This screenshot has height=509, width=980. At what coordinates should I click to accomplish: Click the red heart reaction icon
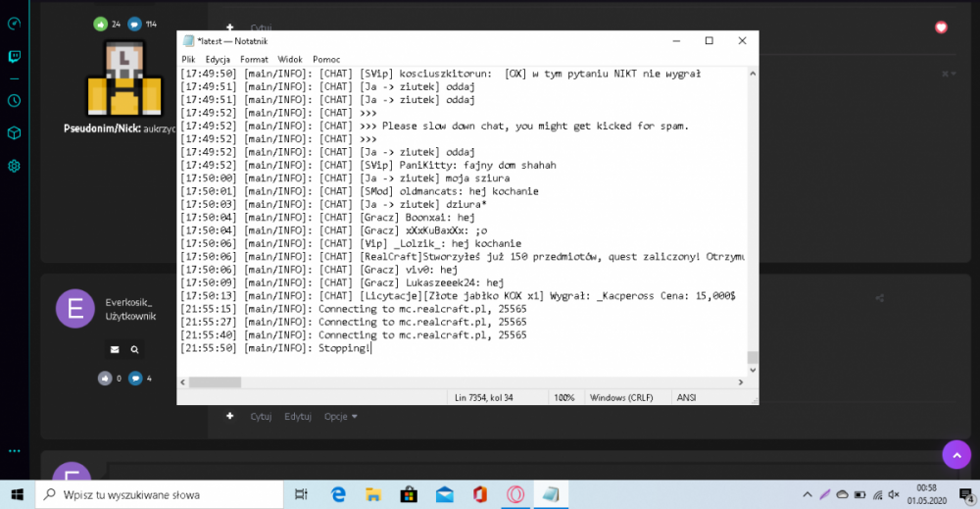pyautogui.click(x=941, y=26)
